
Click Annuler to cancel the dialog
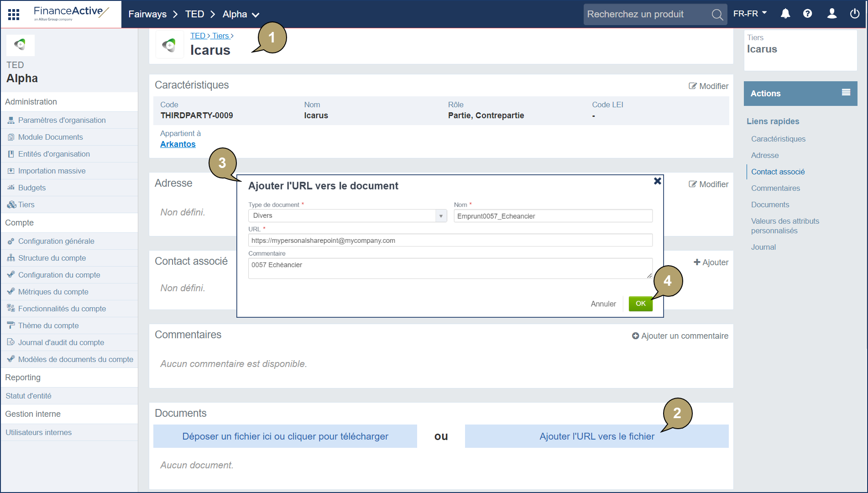click(603, 304)
